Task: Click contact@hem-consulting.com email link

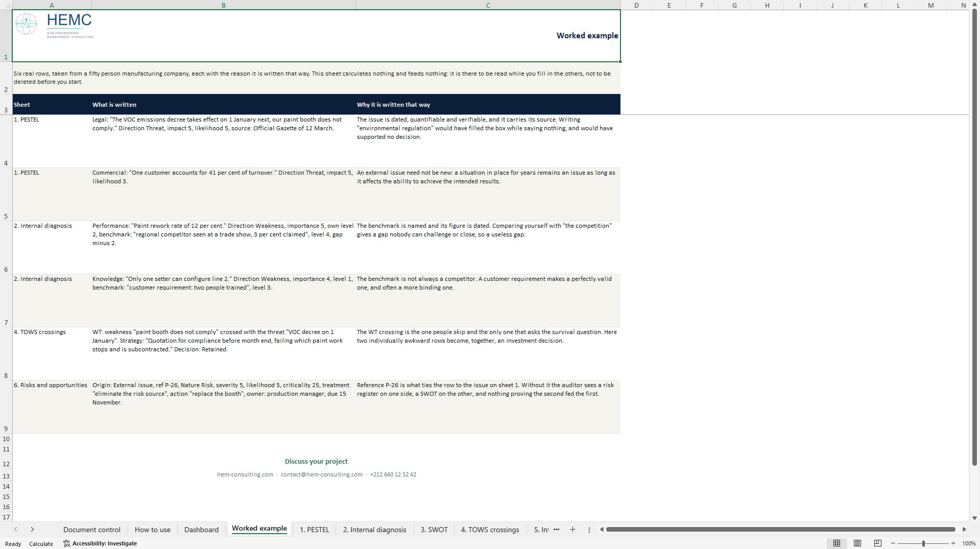Action: point(321,474)
